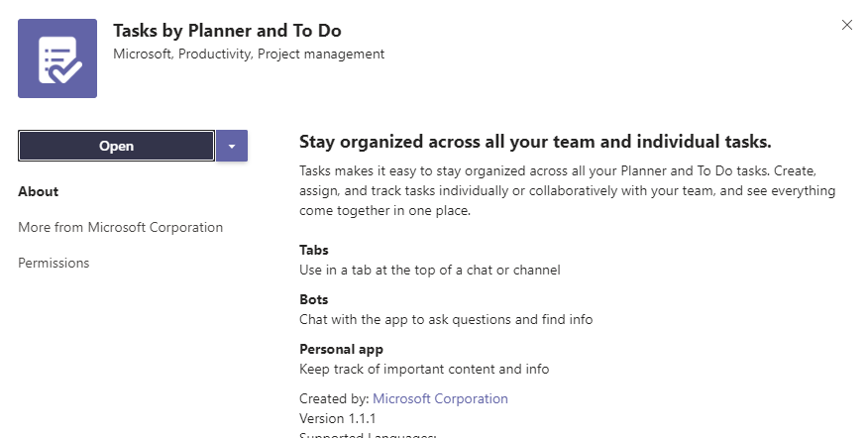Click the 'Tabs' capability heading

pos(314,250)
